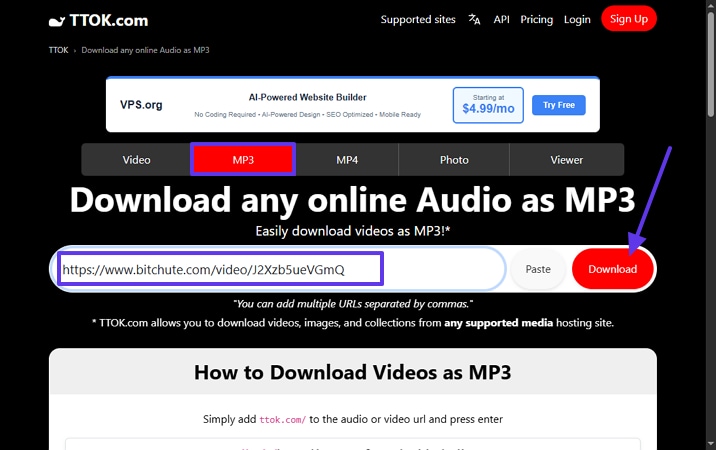Click the URL input field
This screenshot has height=450, width=716.
278,269
